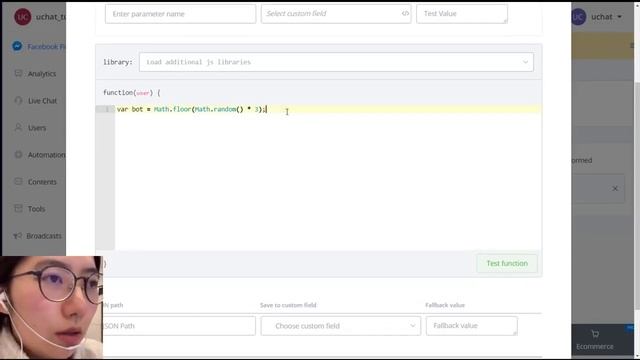Screen dimensions: 640x360
Task: Open Users in the sidebar
Action: point(37,128)
